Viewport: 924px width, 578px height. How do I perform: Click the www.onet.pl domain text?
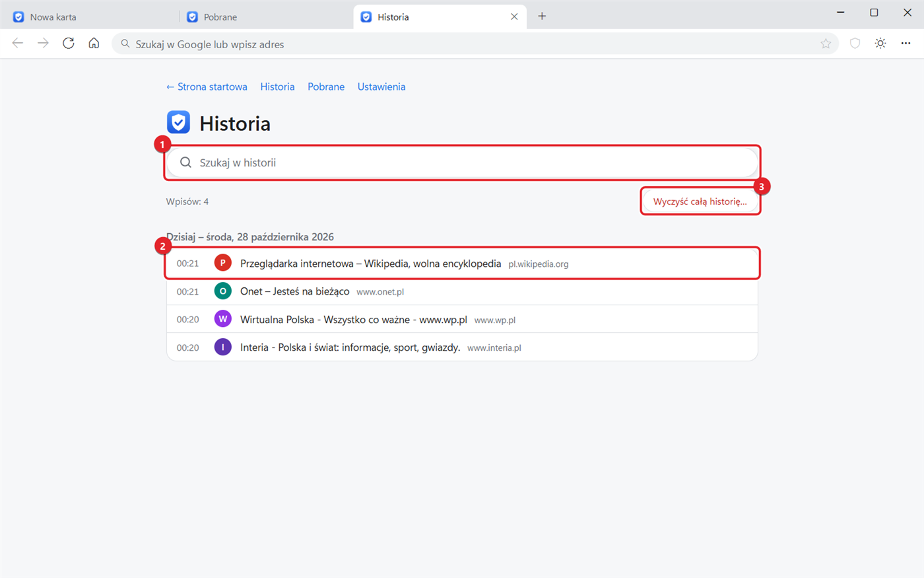(380, 292)
